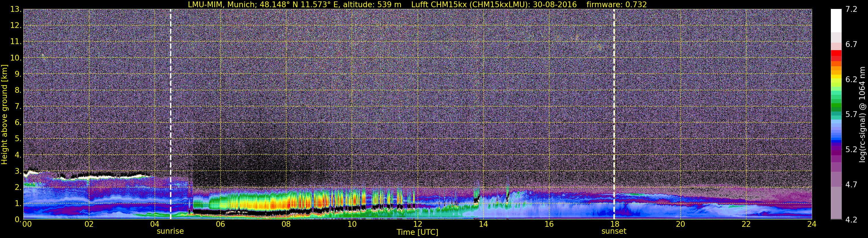This screenshot has height=238, width=868.
Task: Click the '7.2' colorbar value
Action: click(851, 9)
